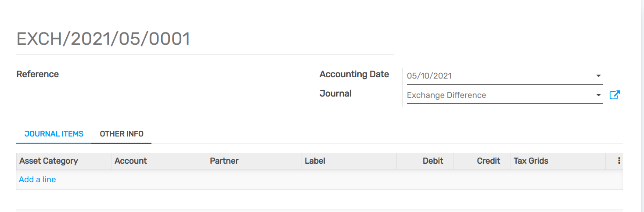
Task: Open the Journal external link icon
Action: [615, 95]
